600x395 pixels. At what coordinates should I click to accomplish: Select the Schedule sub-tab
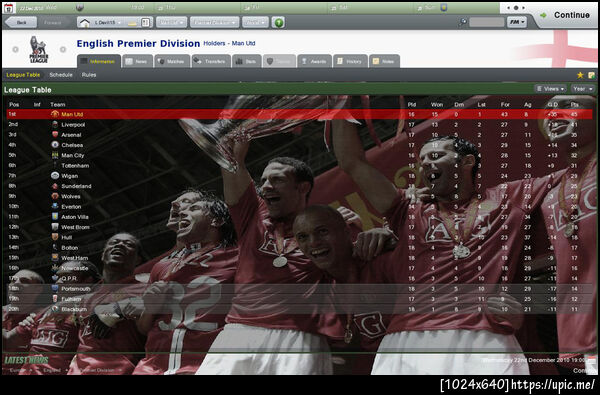coord(61,75)
